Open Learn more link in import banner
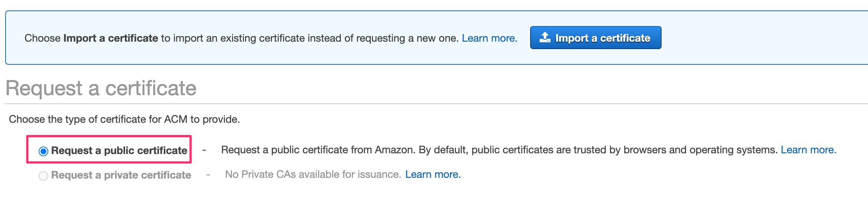 click(489, 38)
